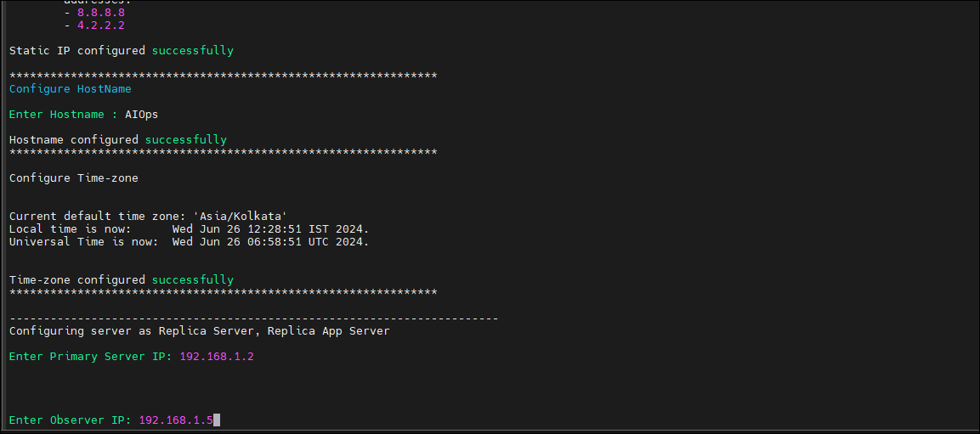Screen dimensions: 980x434
Task: Click the 'Enter Primary Server IP:' prompt
Action: 91,357
